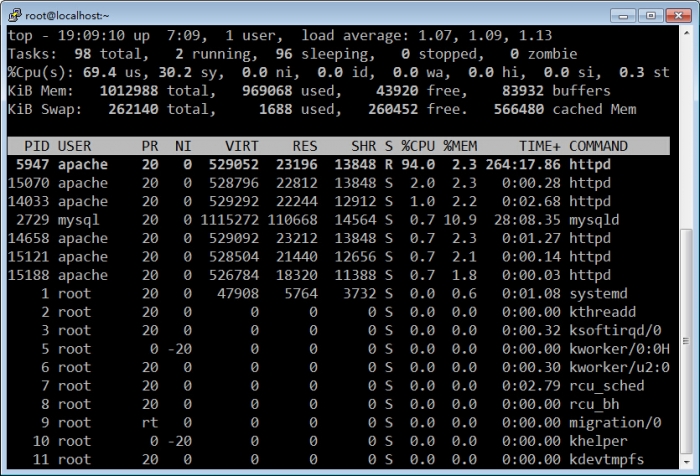Click the kthreadd command name

coord(603,312)
